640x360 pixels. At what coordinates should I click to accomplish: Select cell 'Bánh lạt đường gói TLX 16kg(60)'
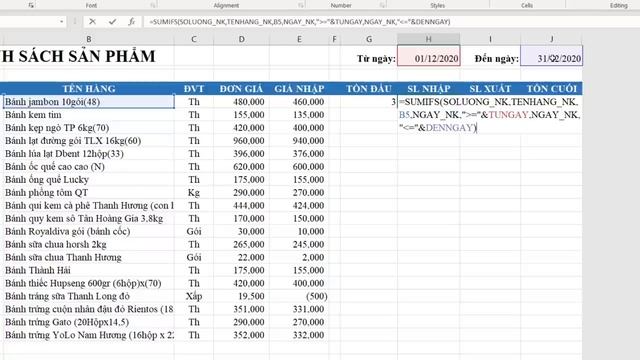[89, 141]
